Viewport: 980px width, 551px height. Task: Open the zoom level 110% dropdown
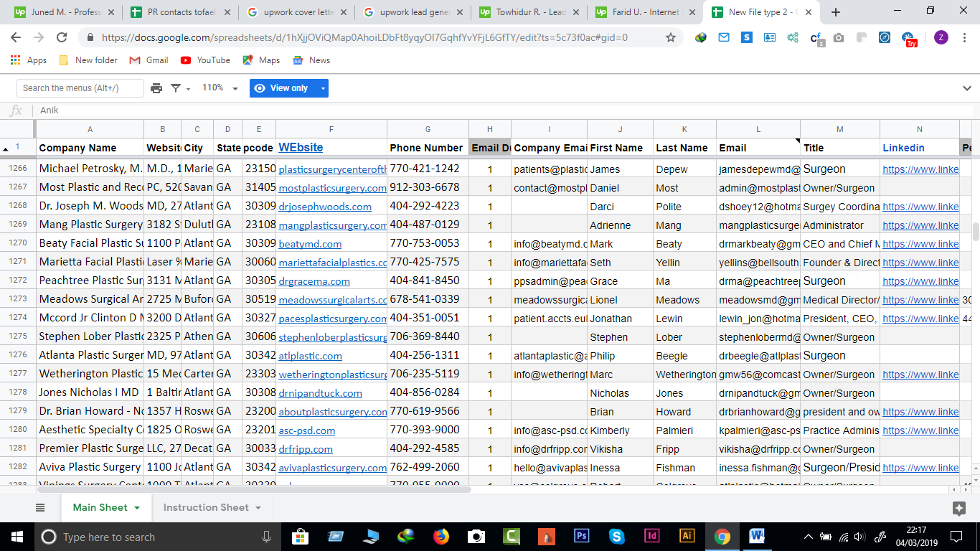[x=220, y=88]
